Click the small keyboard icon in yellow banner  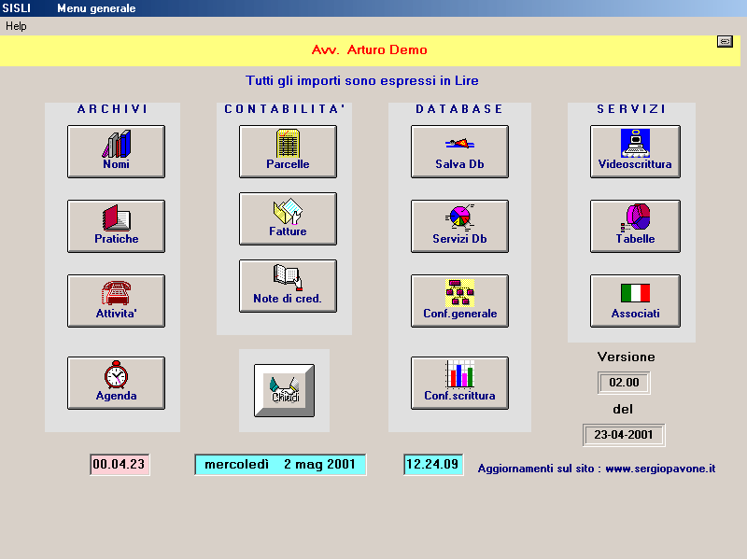click(725, 41)
